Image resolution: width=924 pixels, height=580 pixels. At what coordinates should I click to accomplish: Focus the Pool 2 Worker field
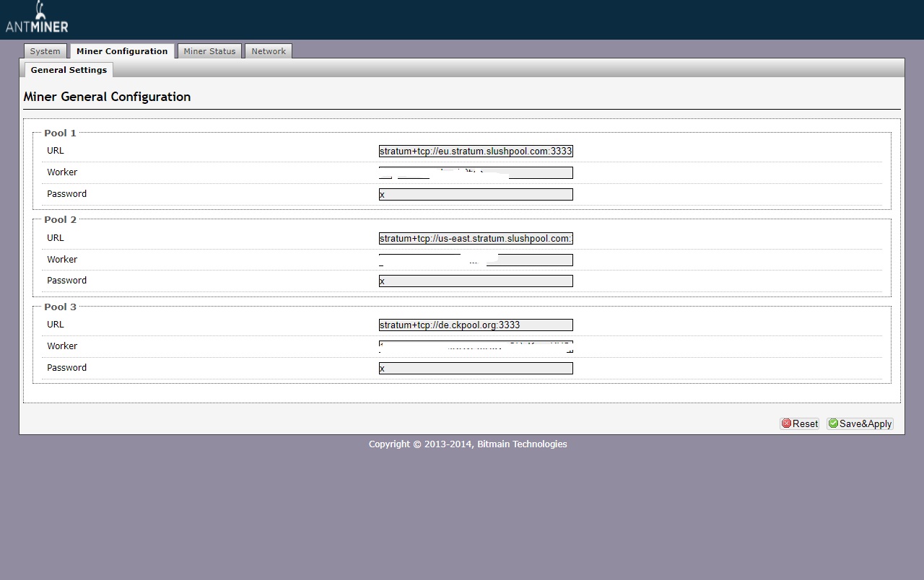[476, 260]
